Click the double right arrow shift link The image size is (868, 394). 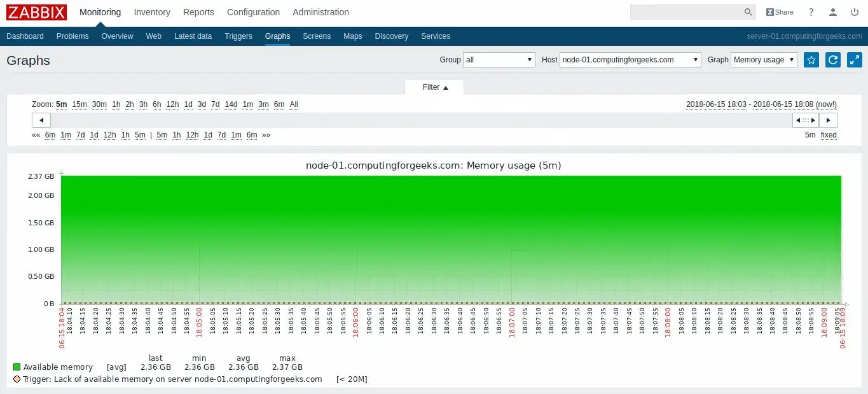[266, 135]
